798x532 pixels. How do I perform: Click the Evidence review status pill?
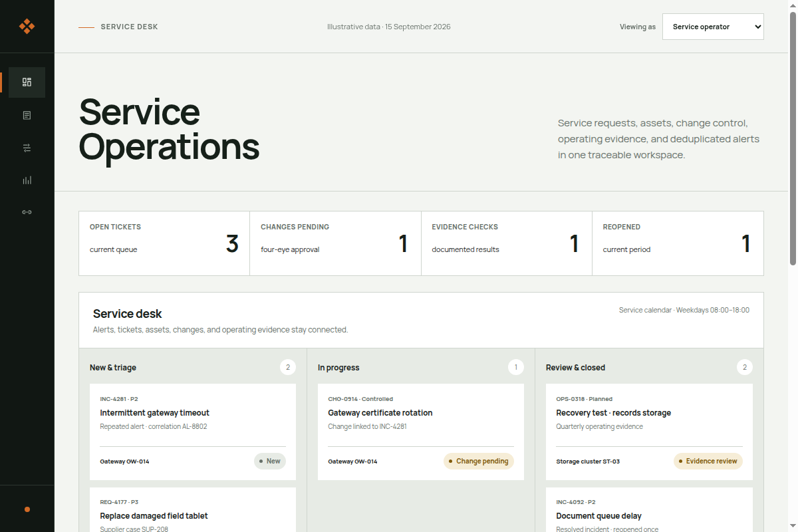[x=708, y=461]
